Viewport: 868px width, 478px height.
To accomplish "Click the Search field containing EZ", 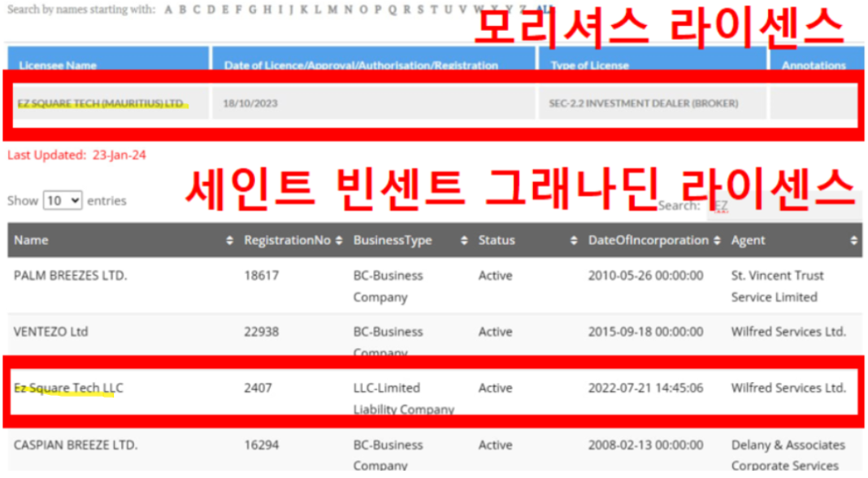I will click(x=783, y=206).
